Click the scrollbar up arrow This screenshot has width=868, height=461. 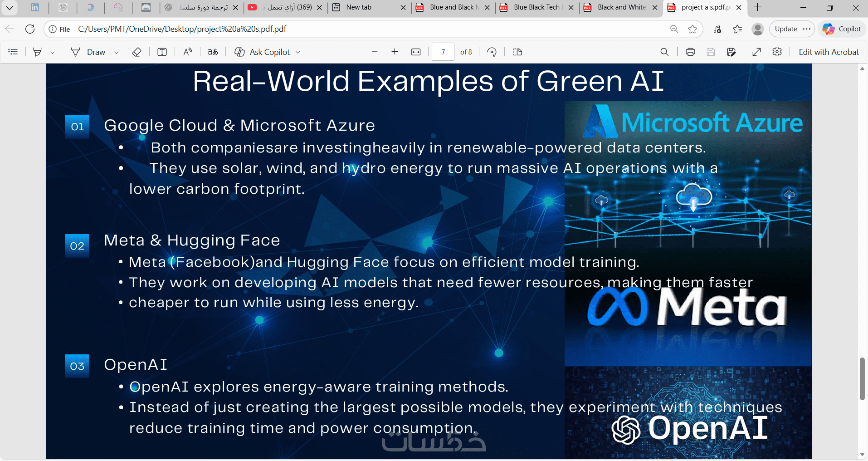click(x=862, y=69)
